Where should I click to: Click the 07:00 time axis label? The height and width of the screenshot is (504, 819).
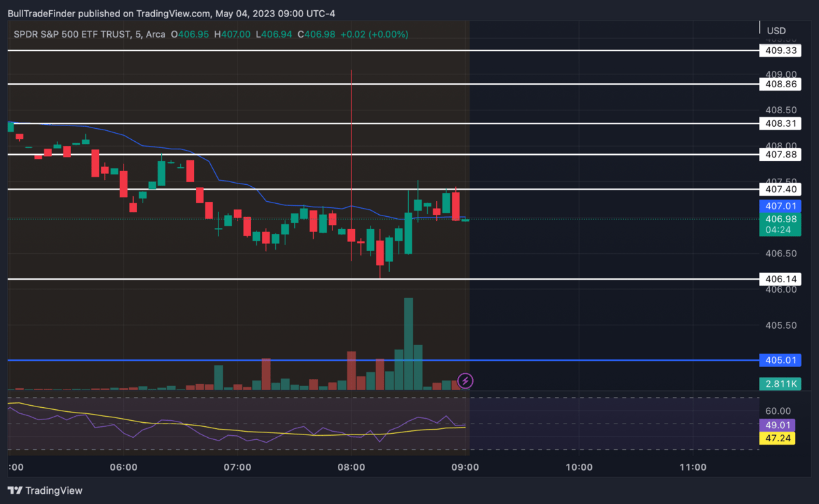[x=238, y=467]
